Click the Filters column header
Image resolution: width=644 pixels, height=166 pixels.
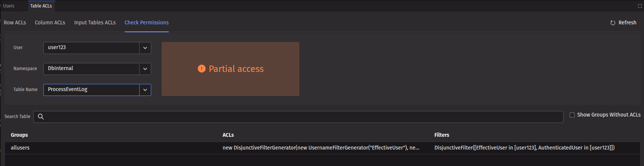pyautogui.click(x=442, y=135)
